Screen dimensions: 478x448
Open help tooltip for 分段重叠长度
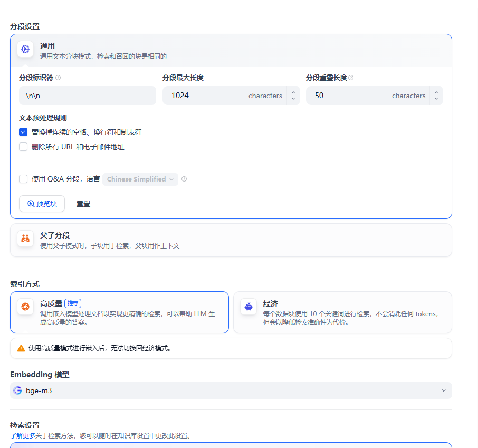(351, 78)
